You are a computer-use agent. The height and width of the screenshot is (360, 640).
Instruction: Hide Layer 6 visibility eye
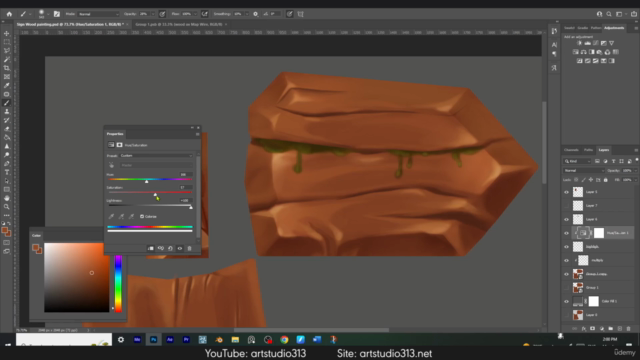coord(566,219)
